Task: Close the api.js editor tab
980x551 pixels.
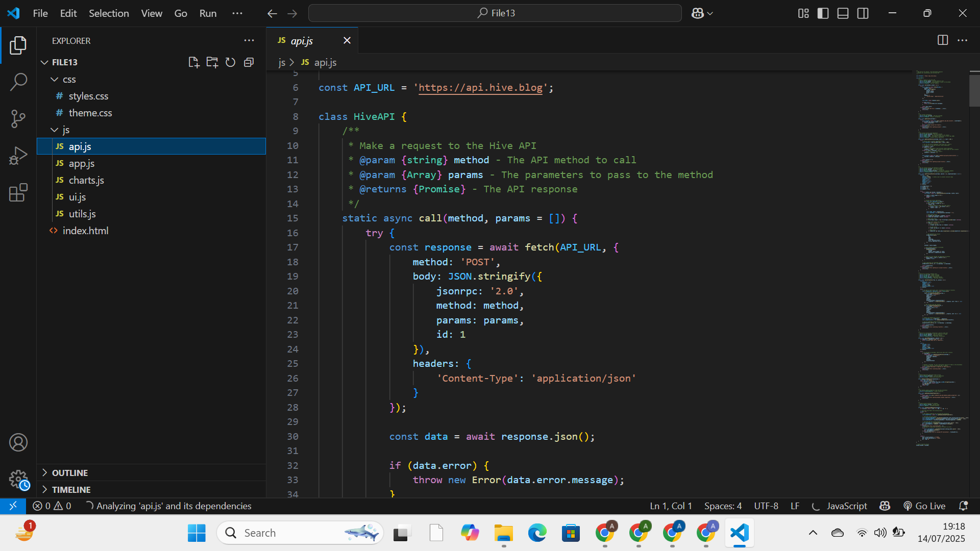Action: [347, 40]
